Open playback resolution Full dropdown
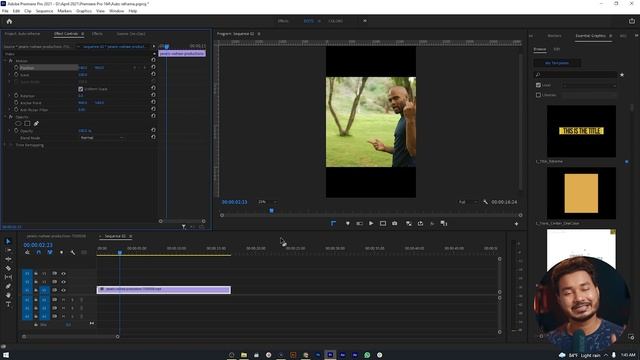 coord(467,202)
